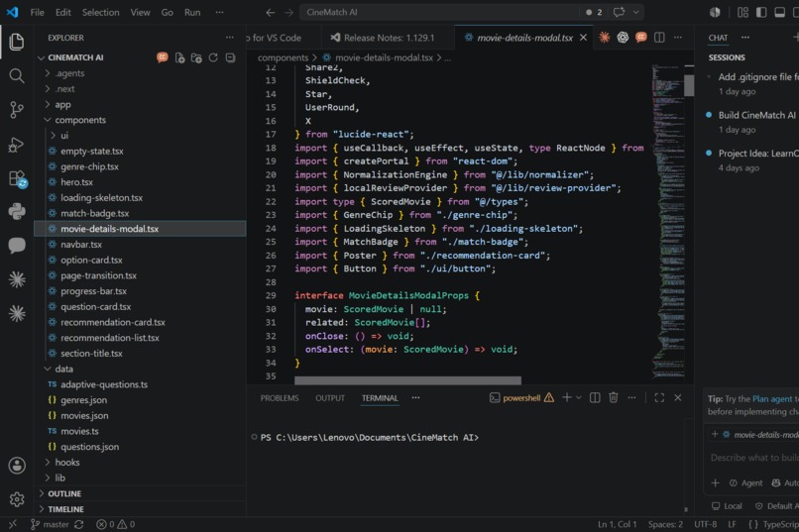Click the code minimap preview
Image resolution: width=799 pixels, height=532 pixels.
(x=667, y=222)
